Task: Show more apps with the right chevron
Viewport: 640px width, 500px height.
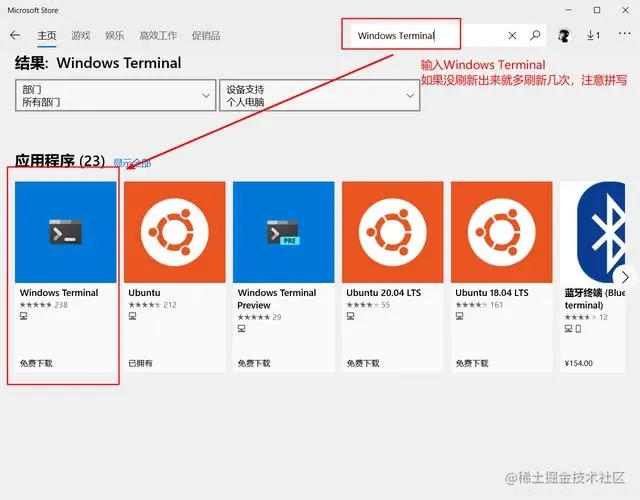Action: (624, 278)
